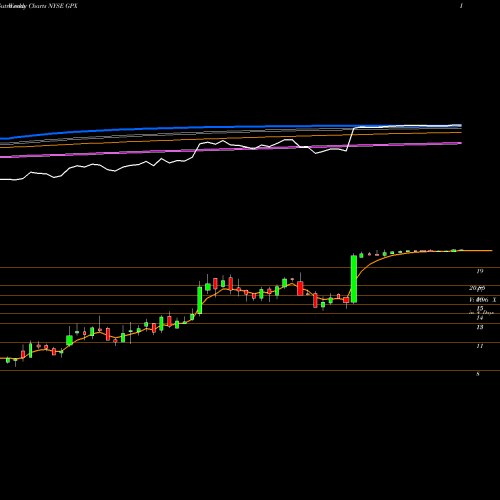
Task: Click the 'Charts NYSE GPX' title text
Action: [53, 6]
